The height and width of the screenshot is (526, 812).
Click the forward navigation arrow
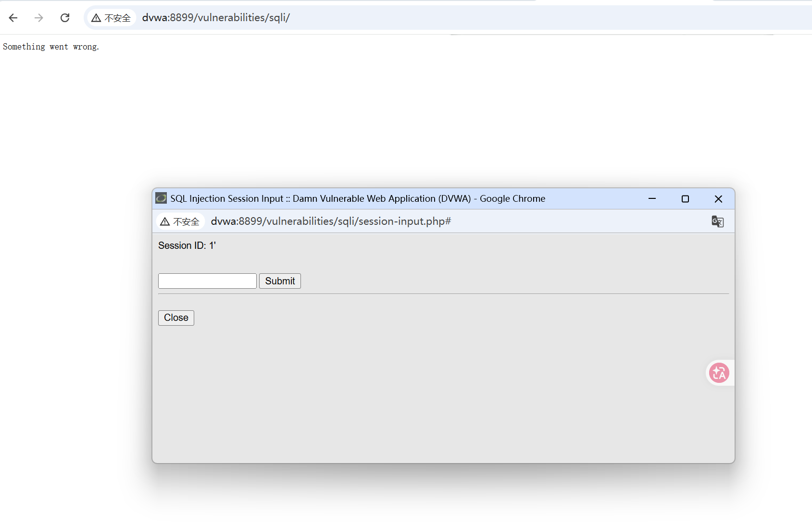click(39, 18)
